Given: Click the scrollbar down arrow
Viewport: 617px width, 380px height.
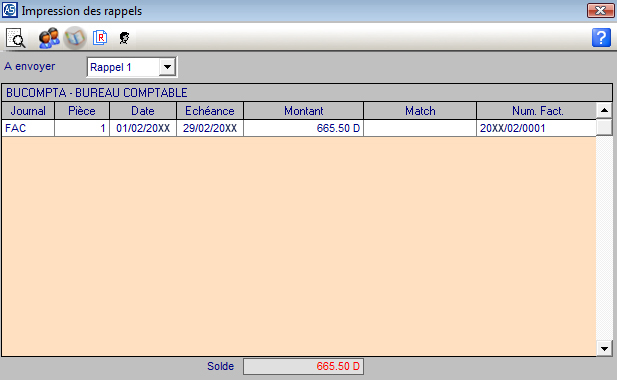Looking at the screenshot, I should tap(604, 348).
